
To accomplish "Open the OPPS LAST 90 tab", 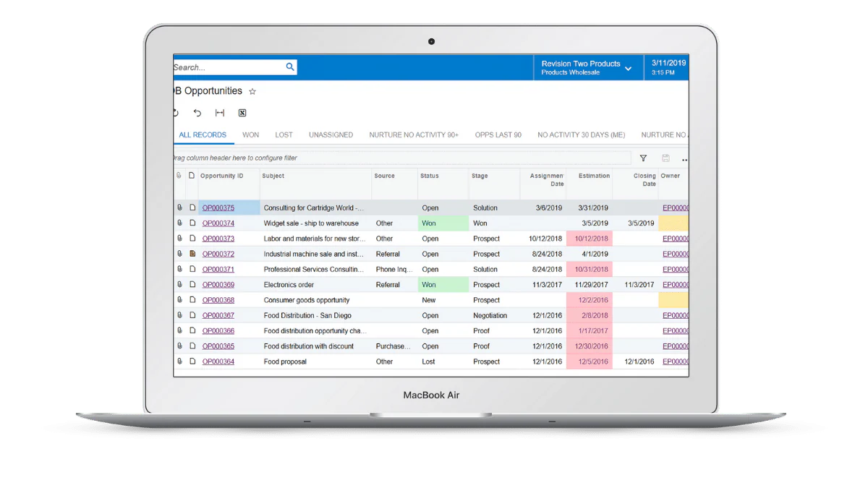I will tap(498, 134).
